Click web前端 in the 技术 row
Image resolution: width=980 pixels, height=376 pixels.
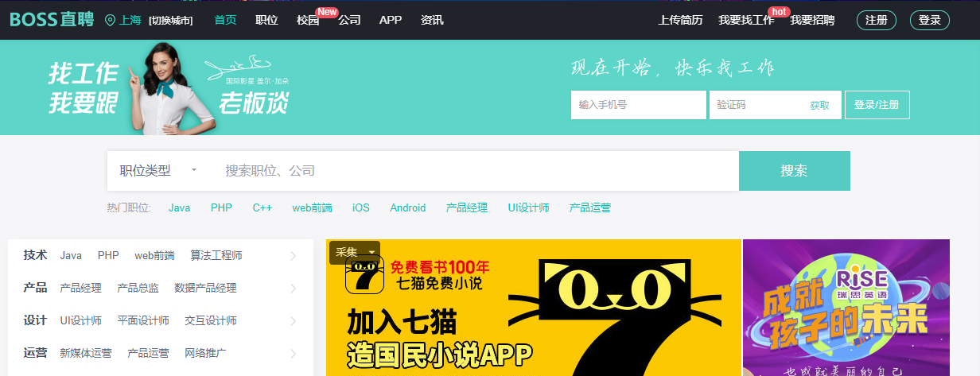tap(154, 256)
